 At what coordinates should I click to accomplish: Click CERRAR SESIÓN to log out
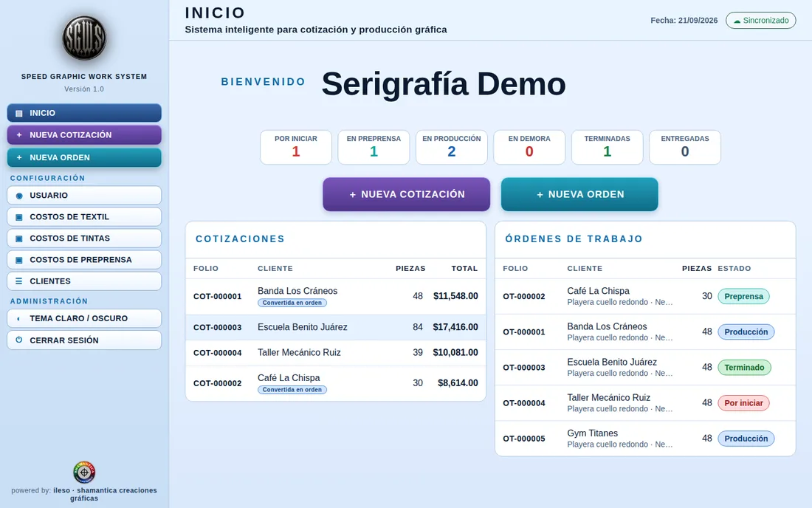pos(84,340)
